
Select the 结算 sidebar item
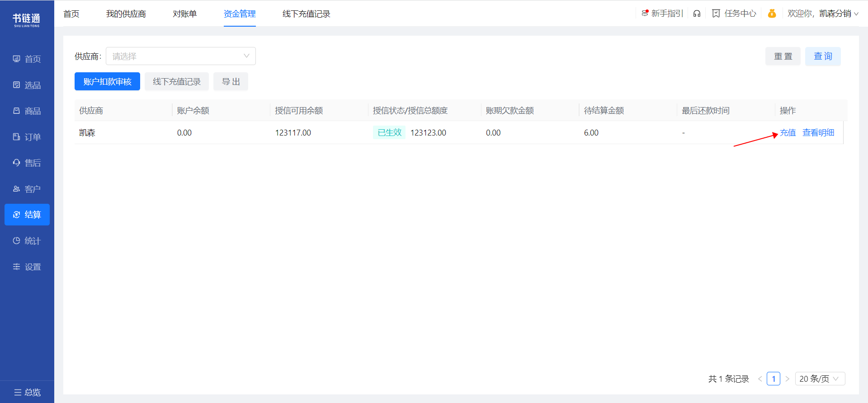coord(27,215)
